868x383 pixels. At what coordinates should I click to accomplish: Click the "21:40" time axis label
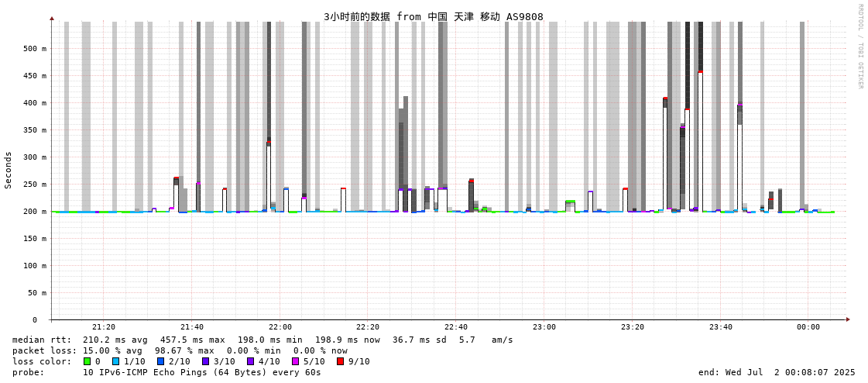(x=192, y=328)
